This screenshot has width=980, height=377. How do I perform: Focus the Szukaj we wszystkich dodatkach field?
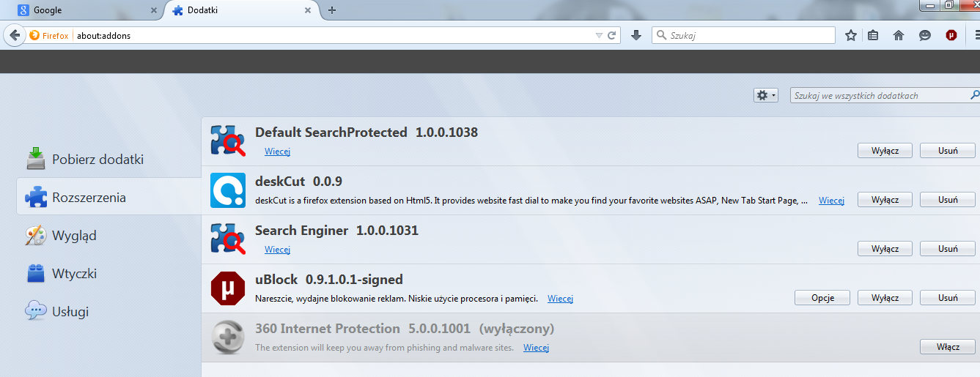(x=880, y=95)
